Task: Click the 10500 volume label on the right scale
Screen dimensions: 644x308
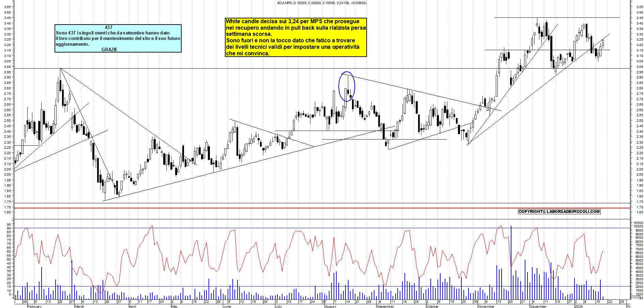Action: [638, 223]
